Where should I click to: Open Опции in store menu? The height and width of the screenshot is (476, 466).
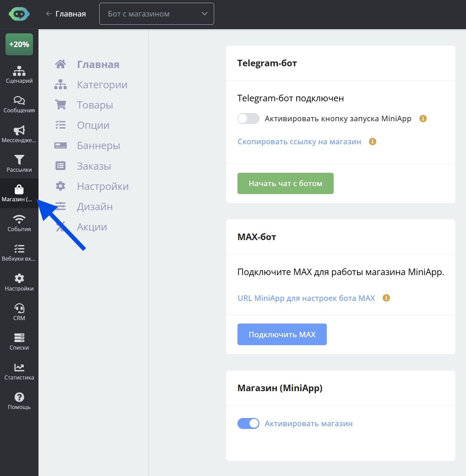click(x=82, y=125)
